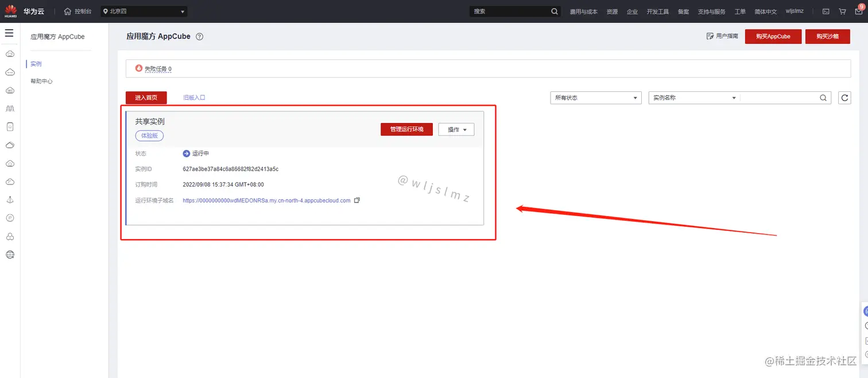This screenshot has width=868, height=378.
Task: Click the 管理运行环境 button
Action: (406, 129)
